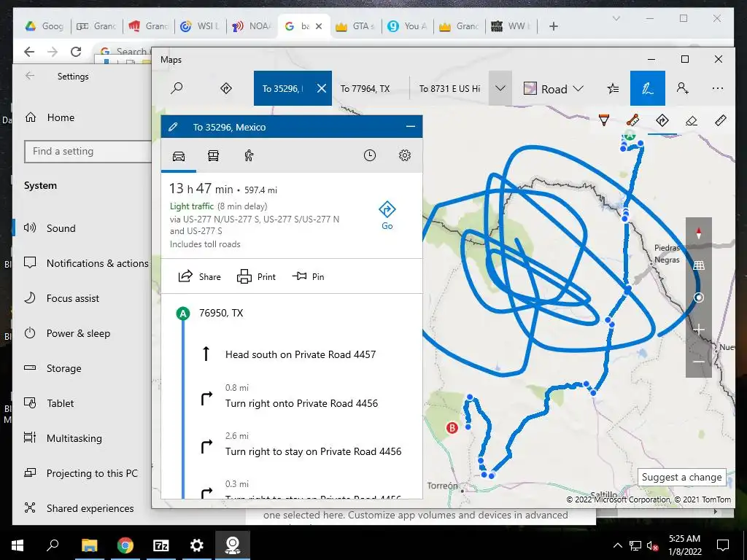Select the measure distance ink tool

point(632,120)
